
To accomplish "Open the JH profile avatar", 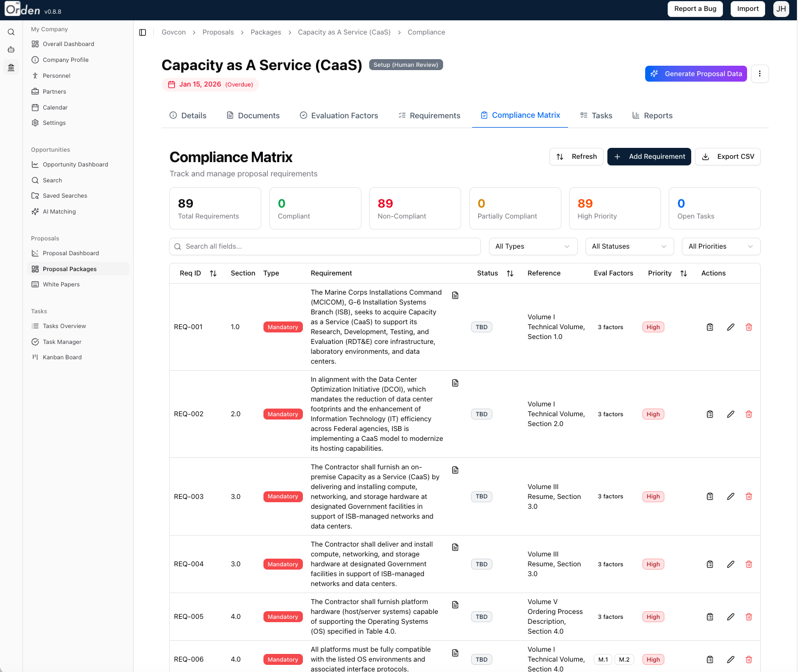I will [781, 9].
